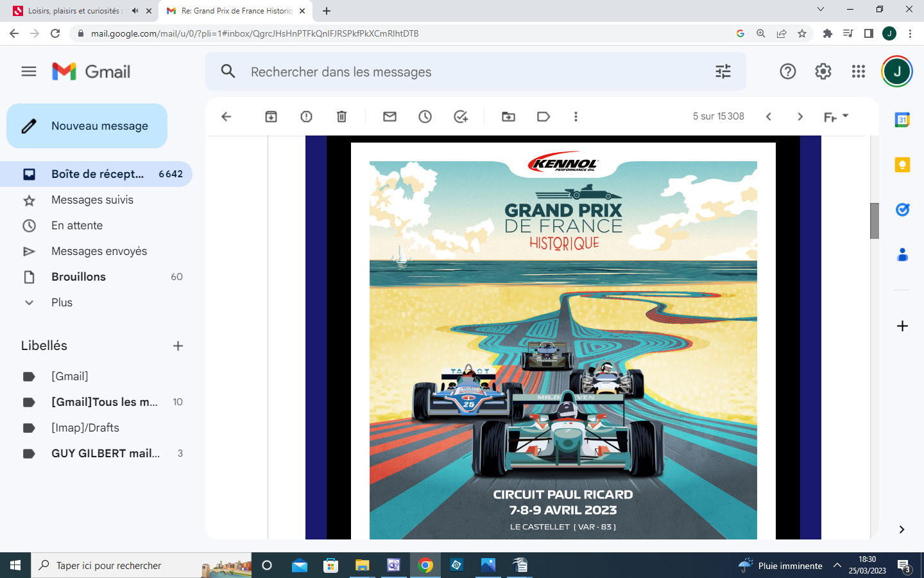Open Gmail help question mark
This screenshot has width=924, height=578.
(x=788, y=71)
